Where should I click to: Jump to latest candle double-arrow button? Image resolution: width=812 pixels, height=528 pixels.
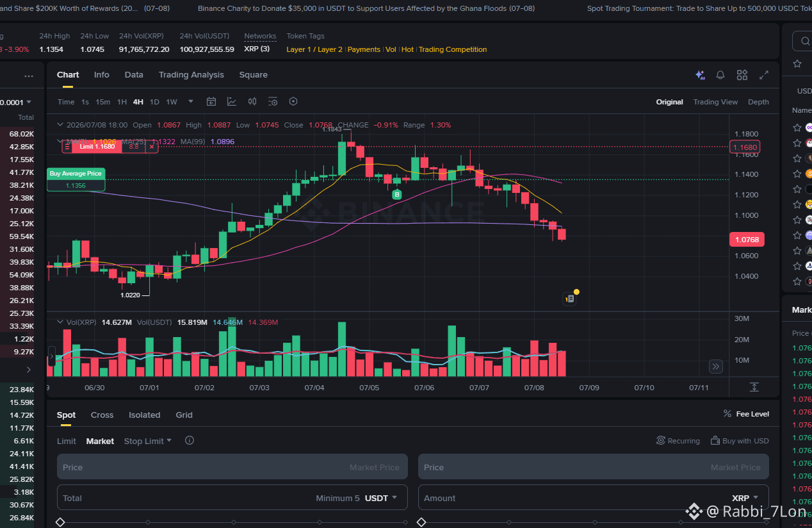click(x=716, y=367)
